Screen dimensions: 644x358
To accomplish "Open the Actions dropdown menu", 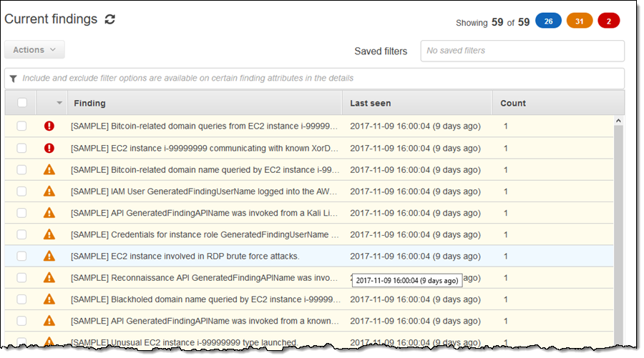I will 34,50.
